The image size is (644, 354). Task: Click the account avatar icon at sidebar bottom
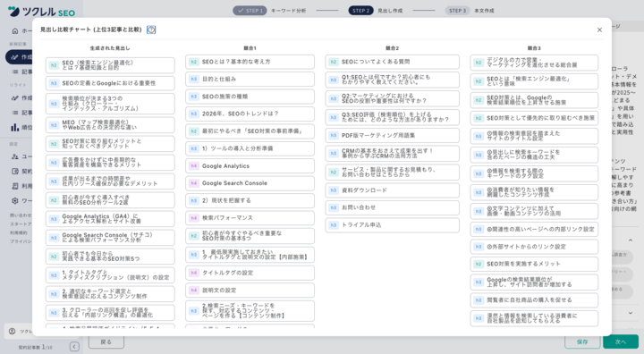click(12, 331)
